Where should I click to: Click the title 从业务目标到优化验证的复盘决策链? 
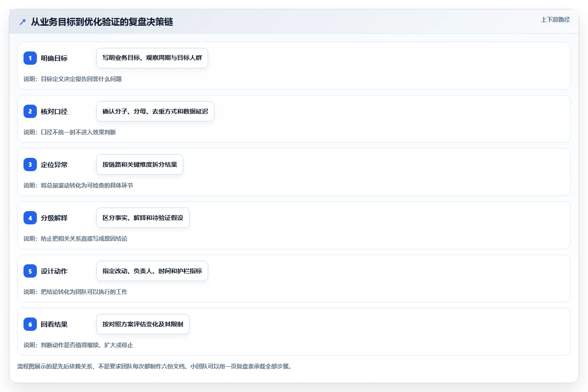[x=102, y=22]
